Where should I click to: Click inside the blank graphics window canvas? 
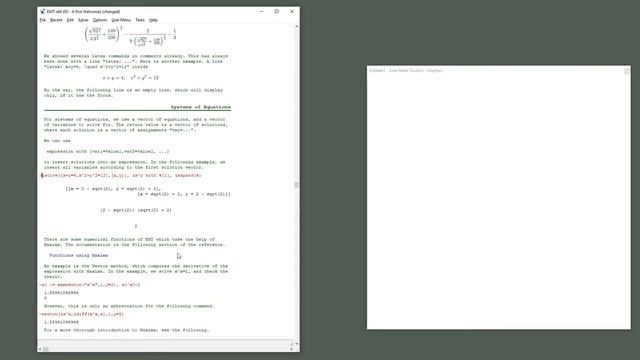click(x=498, y=202)
